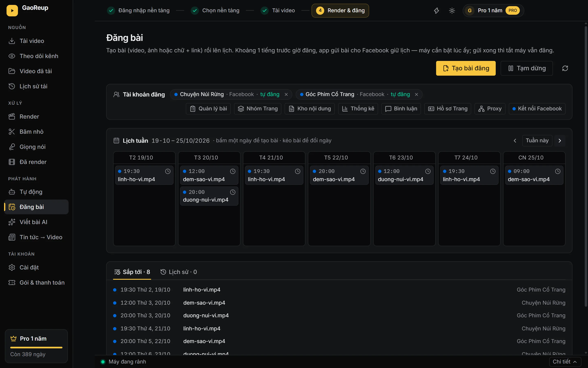This screenshot has width=588, height=368.
Task: Open Tin tức → Video item
Action: (x=36, y=237)
